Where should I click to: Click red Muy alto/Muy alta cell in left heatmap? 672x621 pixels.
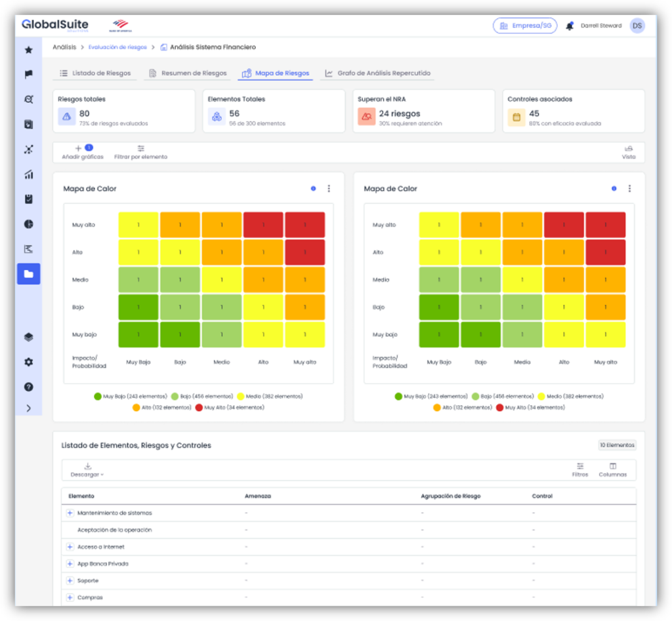304,225
